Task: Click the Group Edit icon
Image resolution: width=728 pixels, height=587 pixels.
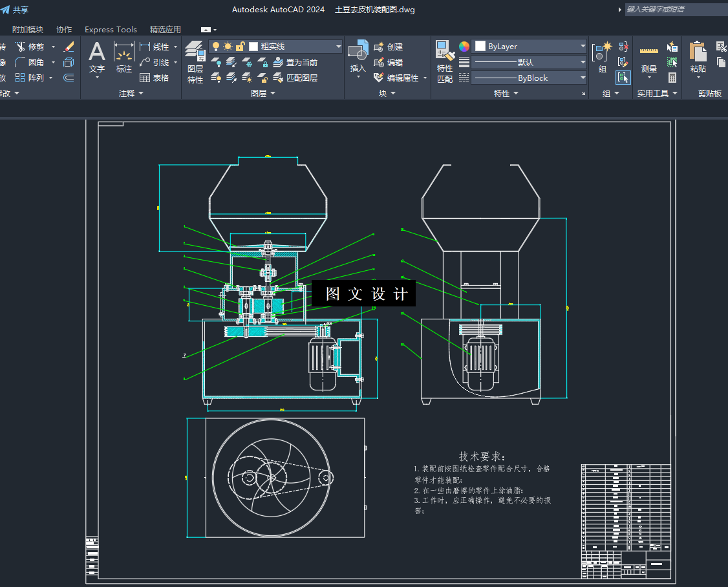Action: pos(623,62)
